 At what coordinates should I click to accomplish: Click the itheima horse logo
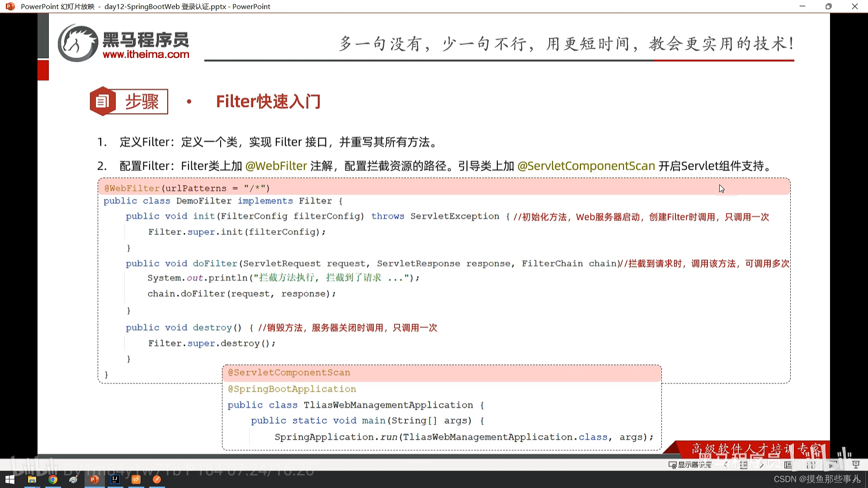(78, 43)
